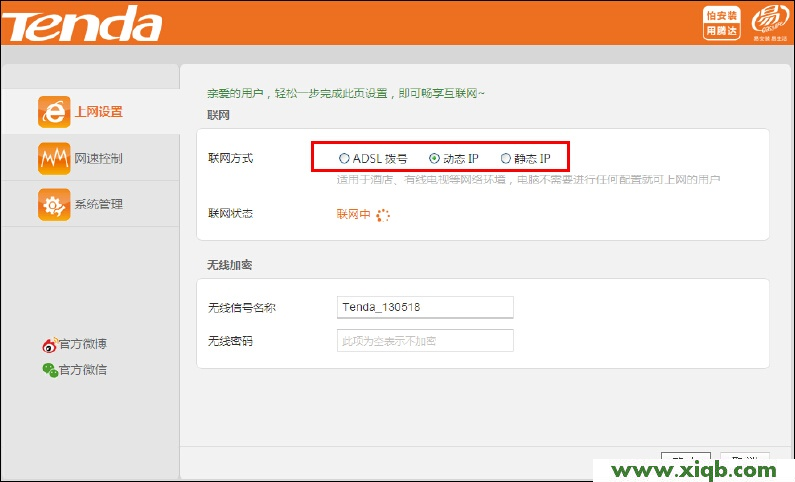Open the 上网设置 menu item
795x482 pixels.
98,112
